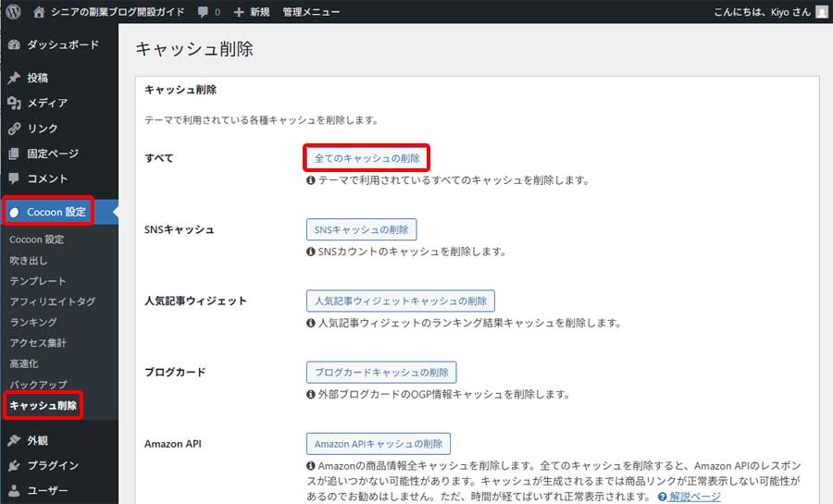Open 管理メニュー in the admin bar

(311, 12)
